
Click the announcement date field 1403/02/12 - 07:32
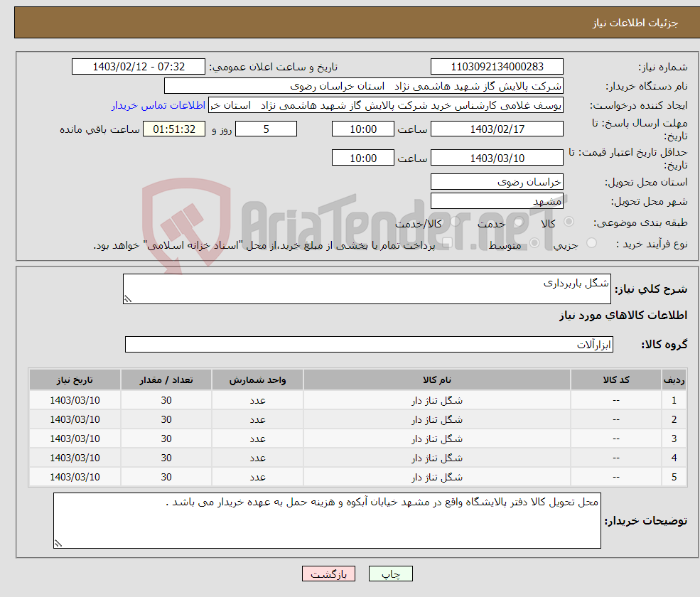(139, 67)
